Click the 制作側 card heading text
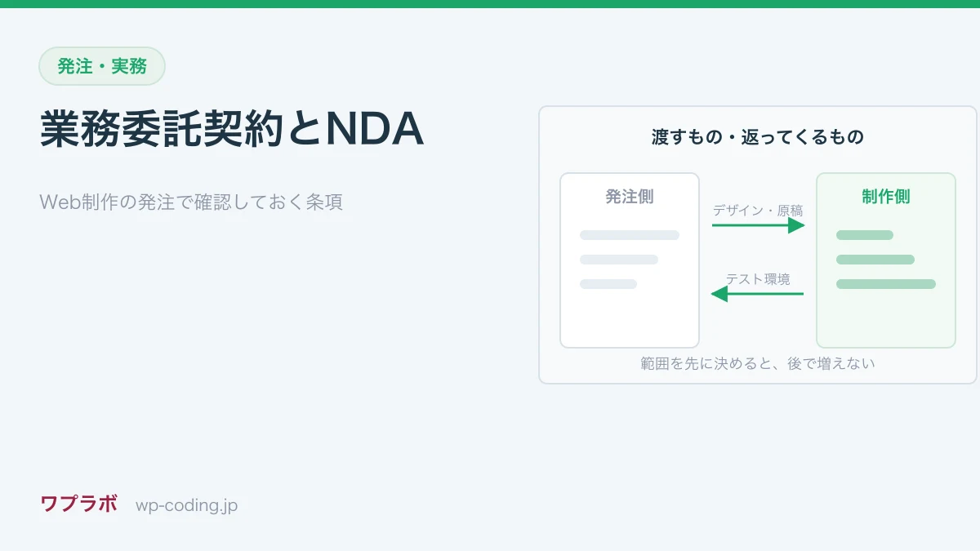Screen dimensions: 980x551 coord(886,197)
